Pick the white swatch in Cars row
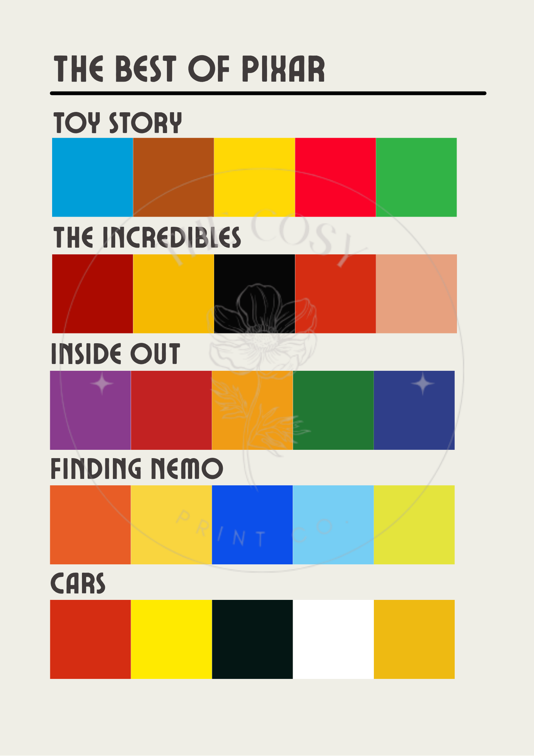This screenshot has width=534, height=756. click(333, 639)
